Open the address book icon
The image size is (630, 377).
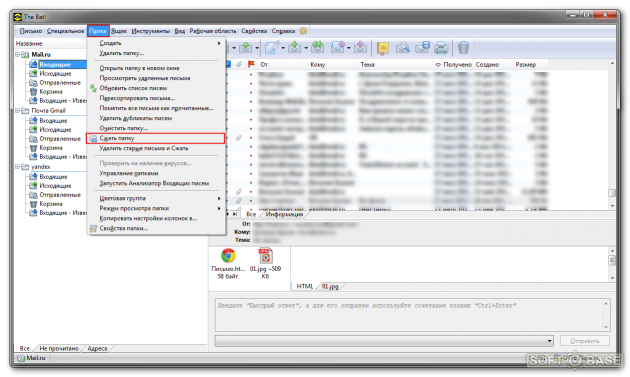coord(383,48)
